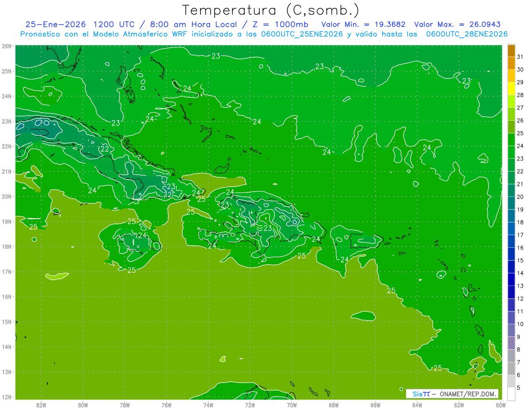Click the teal color bar swatch between 19 and 20

pyautogui.click(x=511, y=203)
